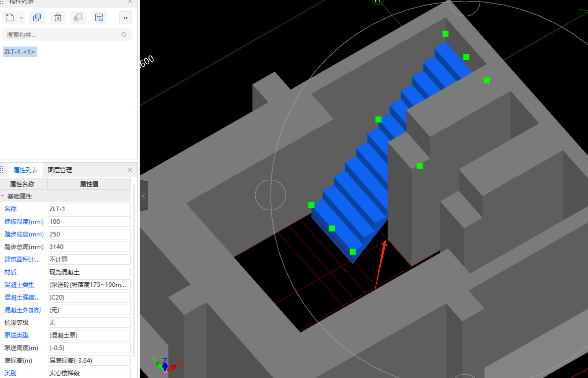Expand more toolbar options arrow
Viewport: 588px width, 378px height.
coord(126,18)
